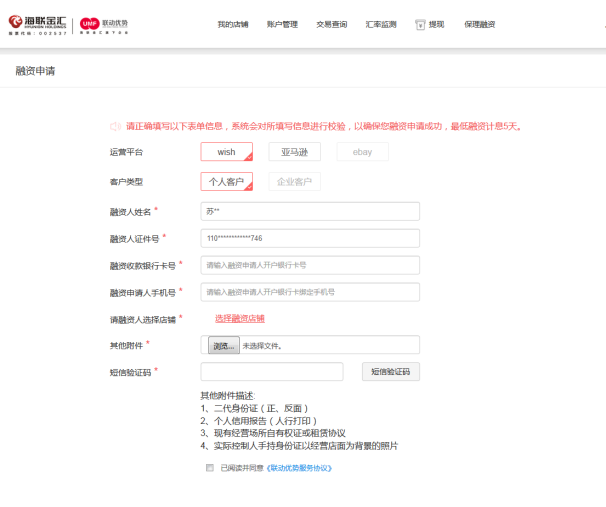The height and width of the screenshot is (507, 606).
Task: Open the 我的店铺 menu
Action: pos(232,24)
